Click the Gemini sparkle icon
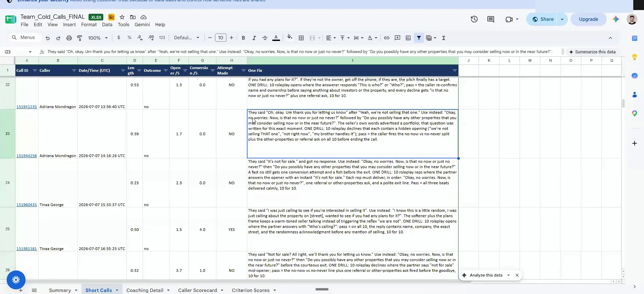Image resolution: width=644 pixels, height=294 pixels. [615, 19]
